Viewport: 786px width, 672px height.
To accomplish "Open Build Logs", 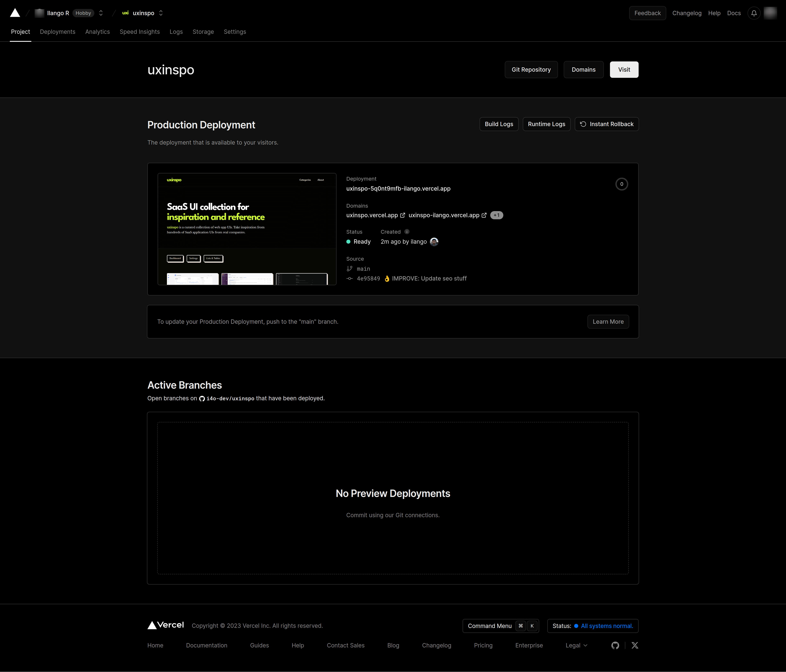I will coord(499,124).
